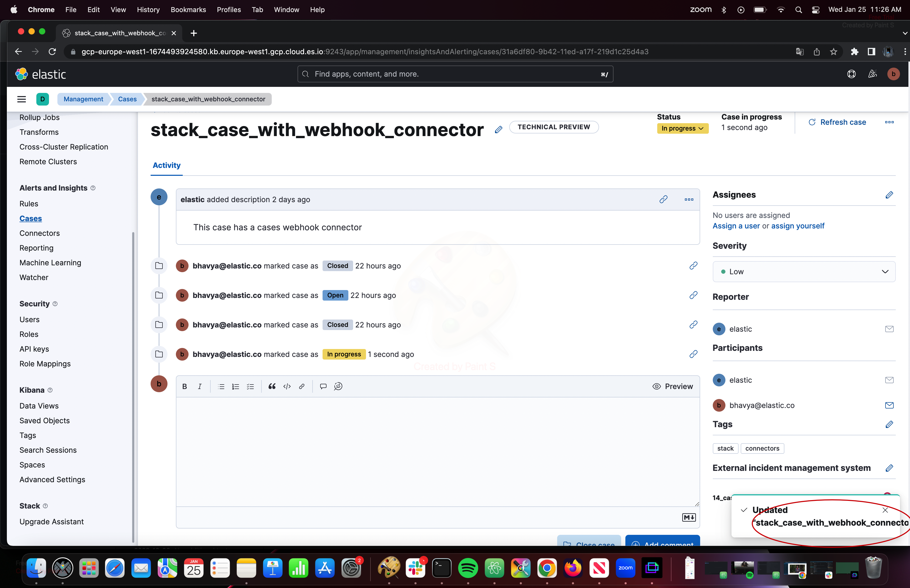910x588 pixels.
Task: Select the stack_case_with_webhook browser tab
Action: tap(119, 33)
